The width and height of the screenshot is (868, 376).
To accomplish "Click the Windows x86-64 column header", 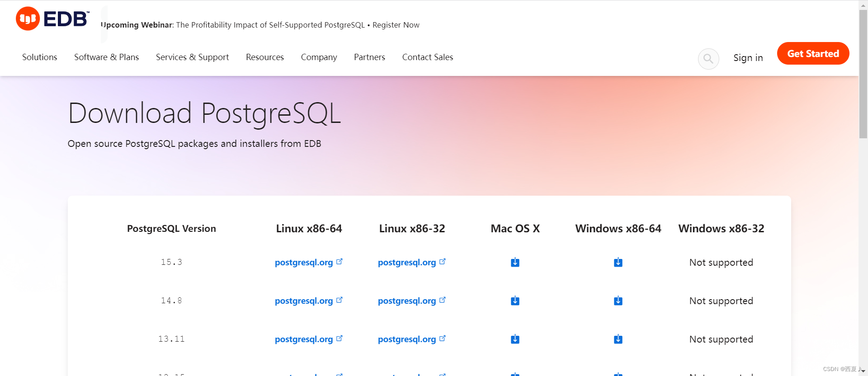I will point(618,229).
